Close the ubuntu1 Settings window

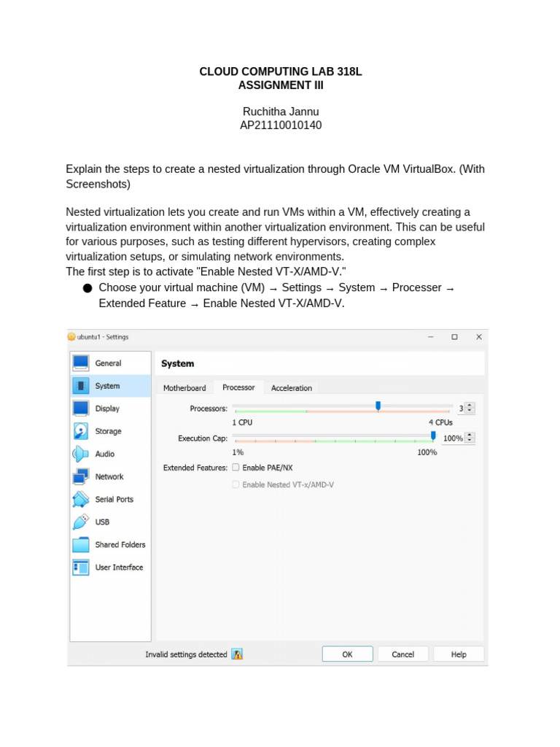click(x=479, y=337)
